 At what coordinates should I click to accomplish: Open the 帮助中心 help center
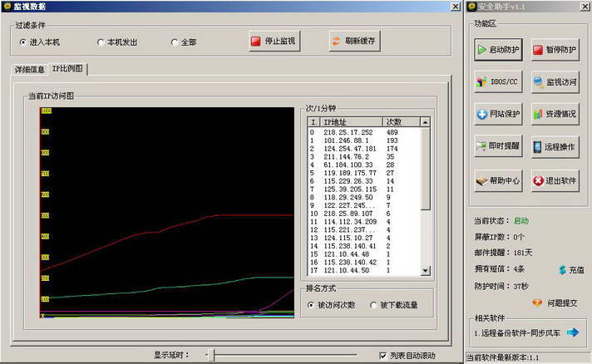coord(498,179)
